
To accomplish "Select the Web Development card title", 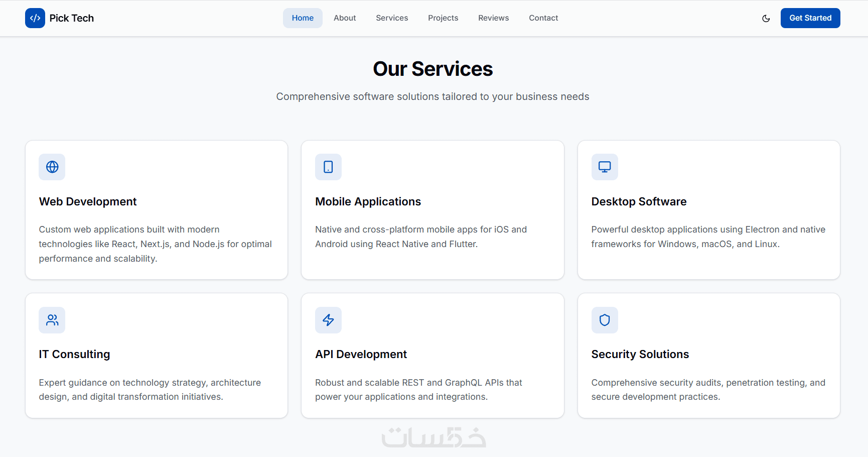I will pos(88,201).
